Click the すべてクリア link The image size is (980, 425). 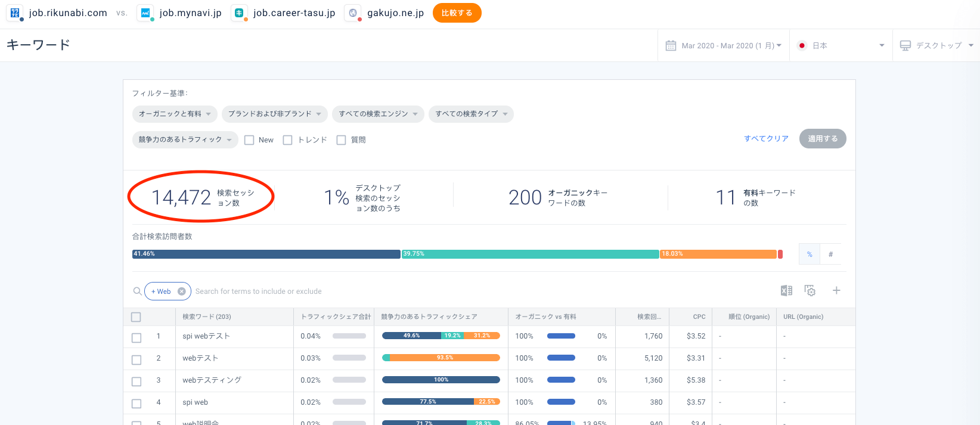click(x=766, y=139)
